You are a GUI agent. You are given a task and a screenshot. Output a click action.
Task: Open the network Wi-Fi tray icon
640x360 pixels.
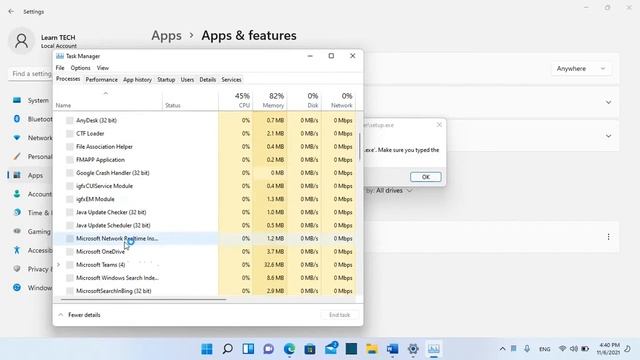(x=562, y=349)
